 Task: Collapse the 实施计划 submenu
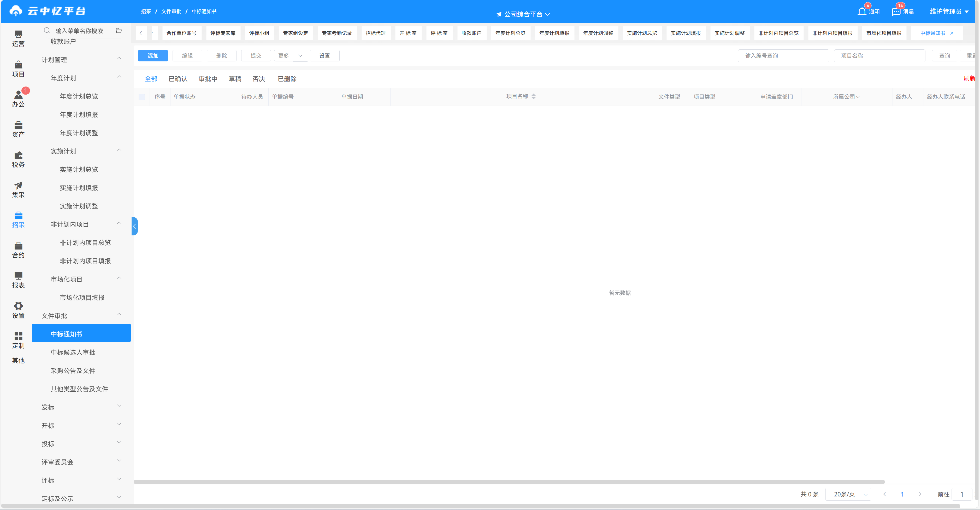tap(119, 150)
